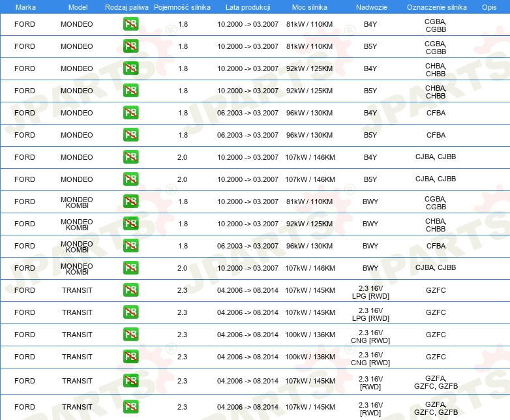Click the Nadwozie column header
The width and height of the screenshot is (510, 420).
click(x=372, y=7)
